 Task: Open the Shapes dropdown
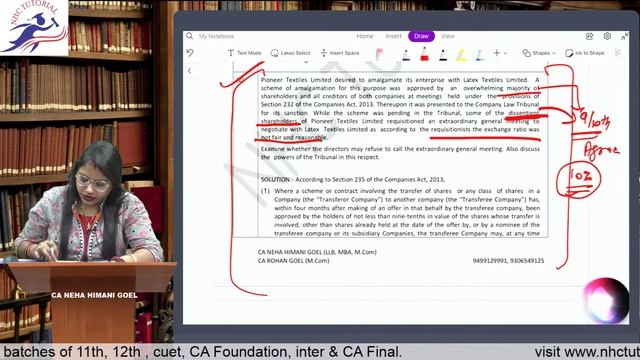(539, 53)
